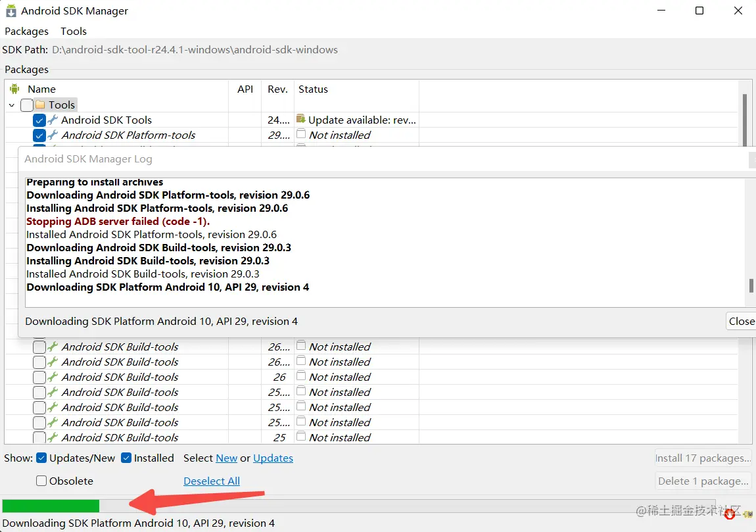The height and width of the screenshot is (532, 756).
Task: Enable the Obsolete checkbox
Action: pyautogui.click(x=41, y=481)
